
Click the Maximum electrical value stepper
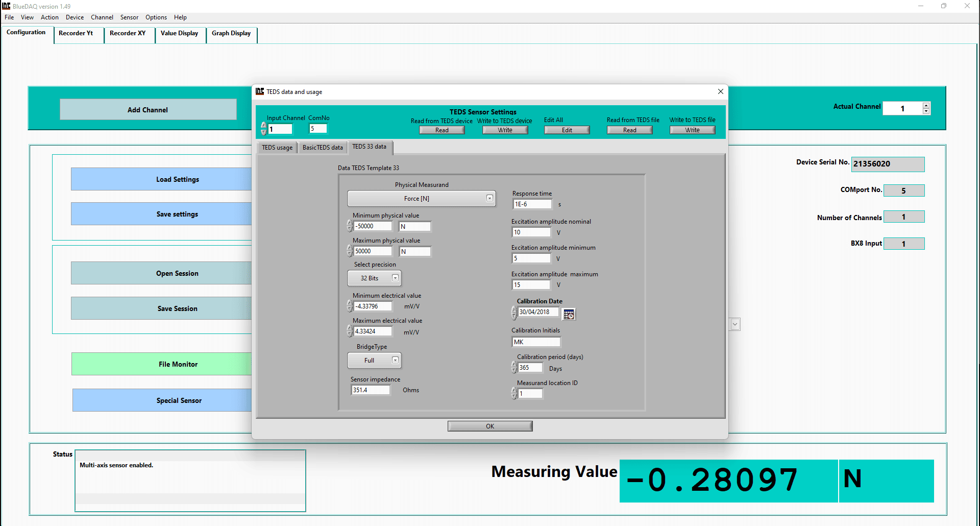tap(350, 331)
